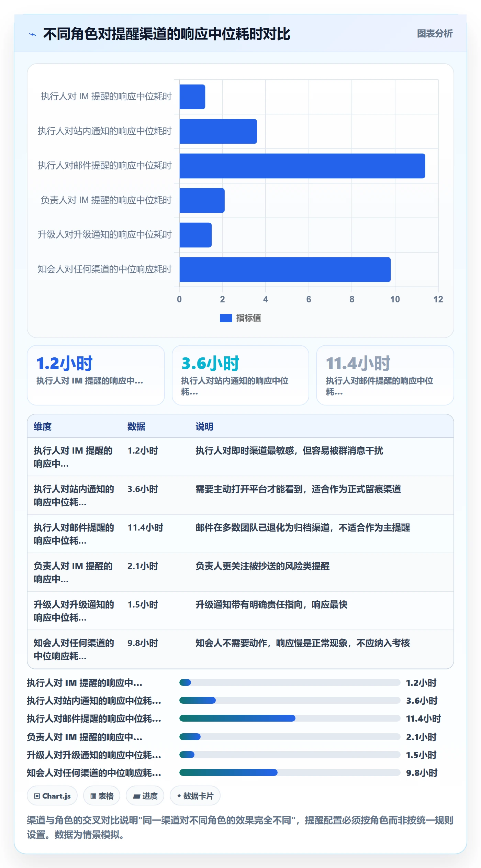Click the 知会人对任何渠道的中位响应耗时 axis label
Viewport: 481px width, 868px height.
104,269
